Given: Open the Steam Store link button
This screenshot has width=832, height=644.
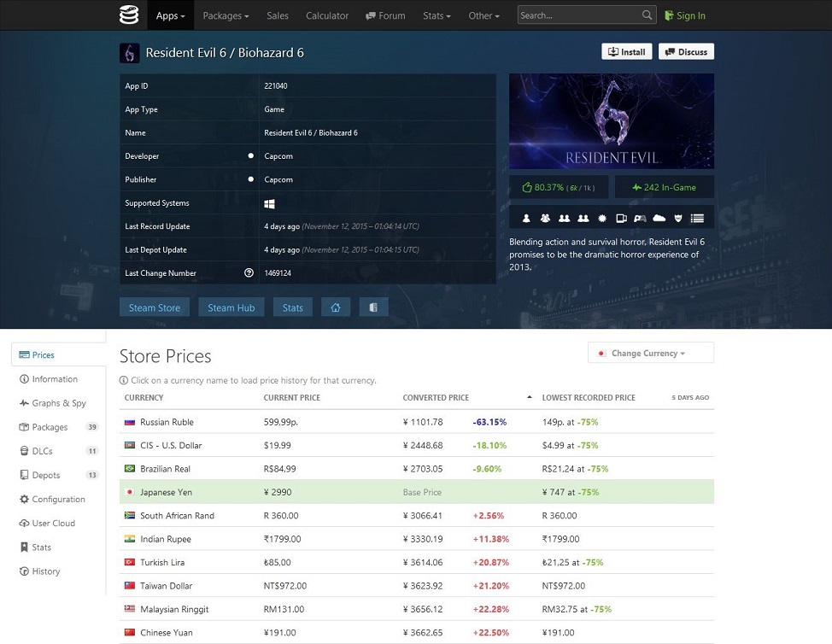Looking at the screenshot, I should pos(155,307).
